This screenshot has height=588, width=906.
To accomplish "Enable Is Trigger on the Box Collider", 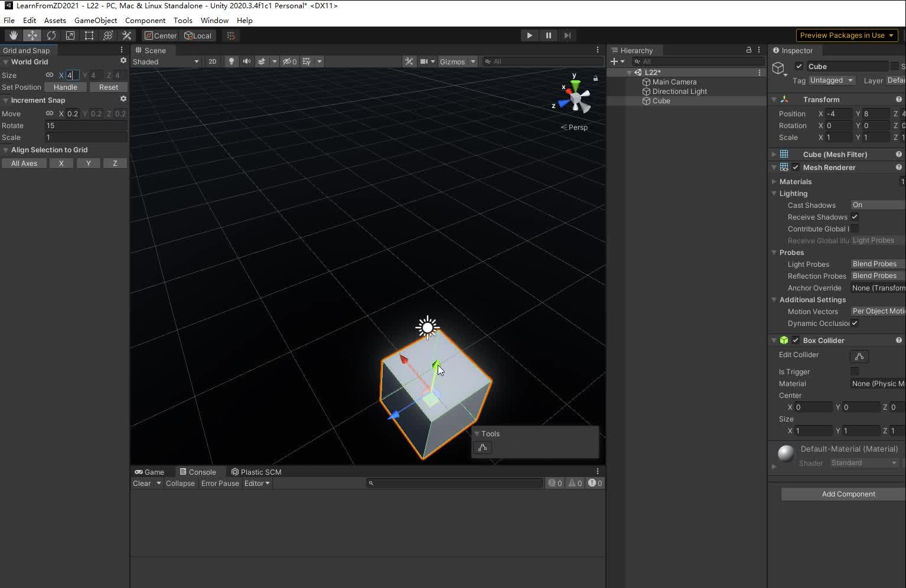I will tap(854, 371).
